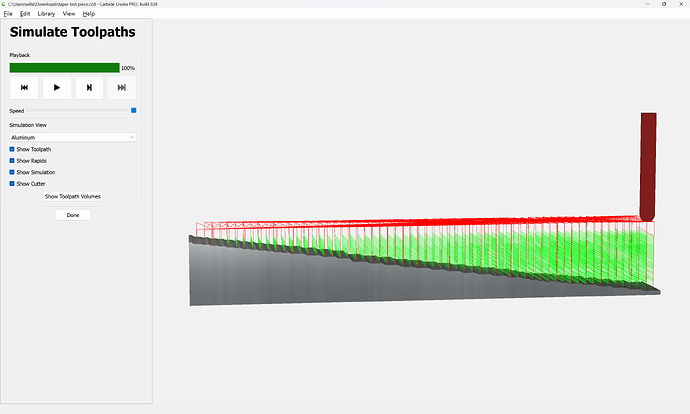Open the Aluminum material dropdown

click(x=72, y=136)
